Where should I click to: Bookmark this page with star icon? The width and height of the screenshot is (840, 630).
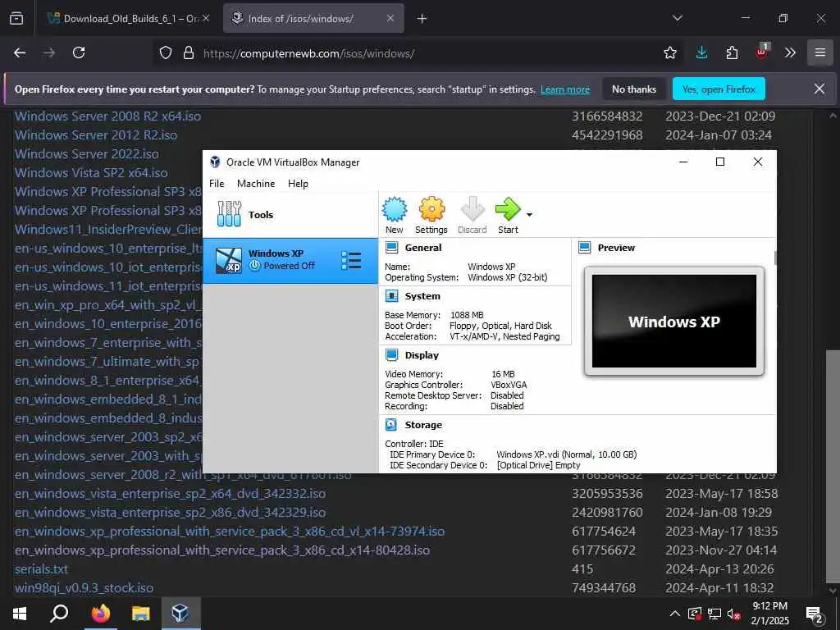[670, 52]
